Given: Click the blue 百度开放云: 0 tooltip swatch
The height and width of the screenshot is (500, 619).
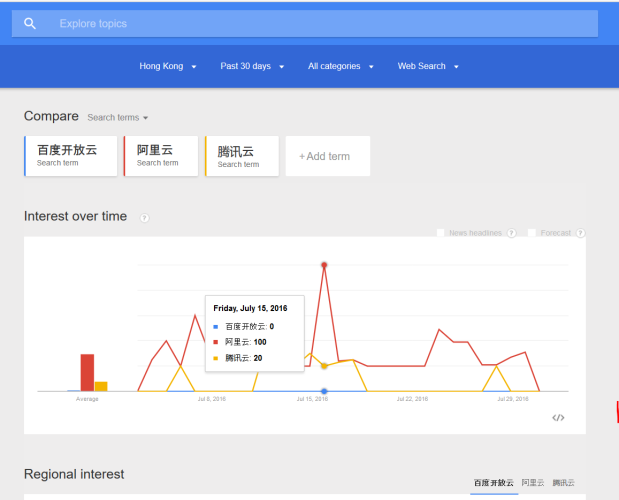Looking at the screenshot, I should coord(216,326).
